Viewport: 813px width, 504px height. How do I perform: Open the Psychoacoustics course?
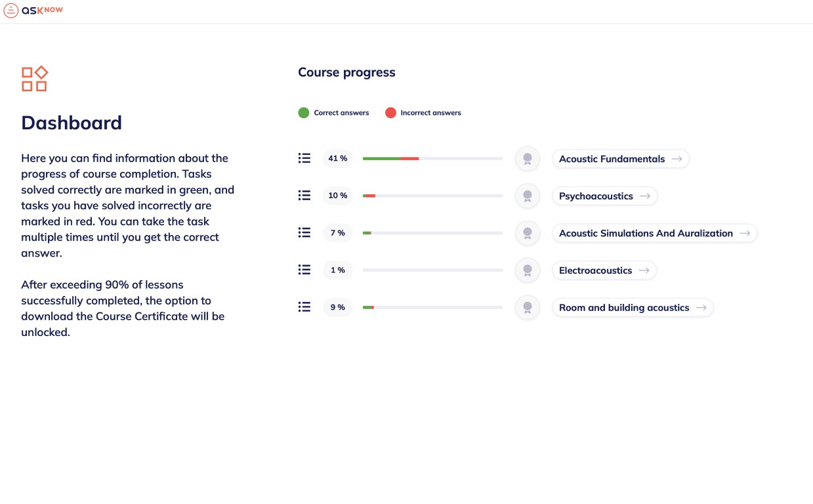[x=604, y=196]
